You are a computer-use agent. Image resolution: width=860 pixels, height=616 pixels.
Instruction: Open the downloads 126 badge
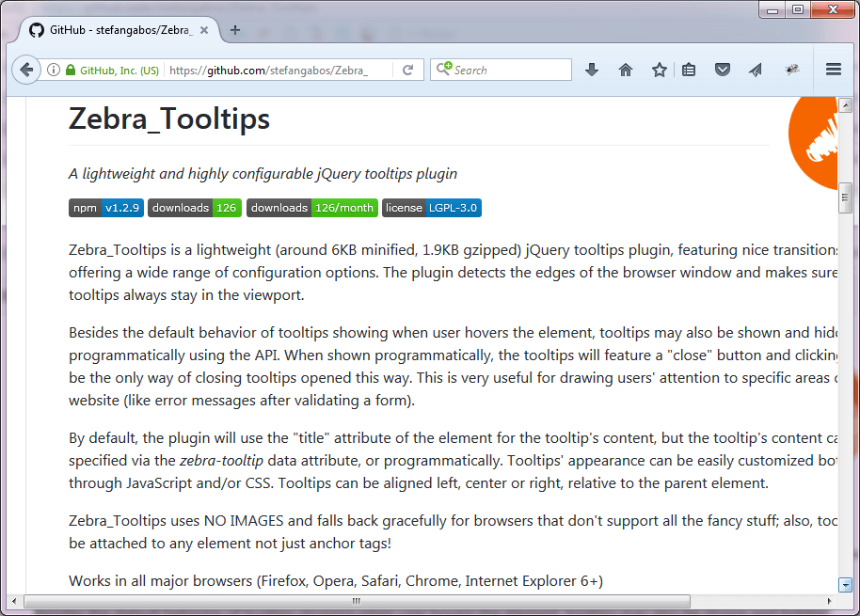point(195,208)
